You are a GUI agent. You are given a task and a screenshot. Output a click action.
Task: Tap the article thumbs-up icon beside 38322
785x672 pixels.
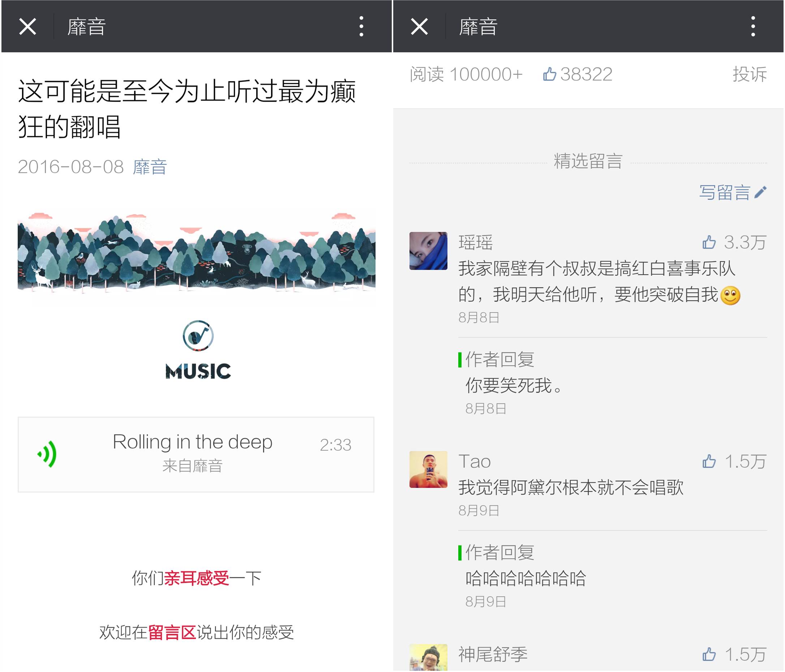pos(549,74)
